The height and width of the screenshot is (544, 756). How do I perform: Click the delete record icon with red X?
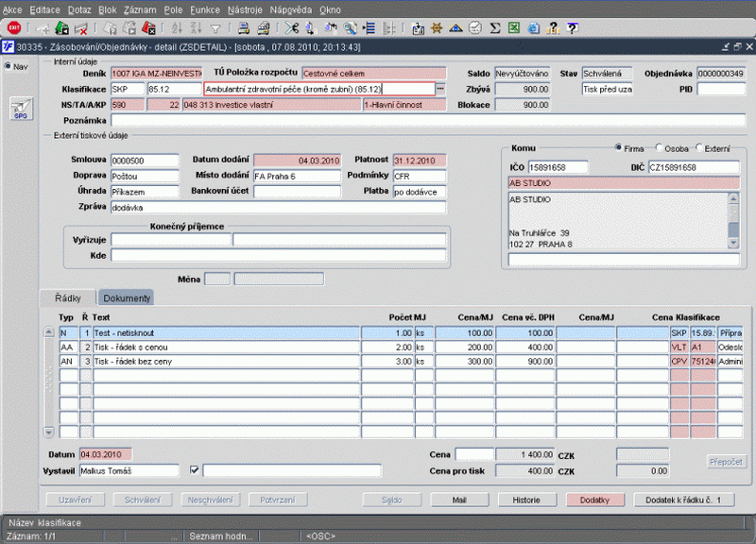pos(81,28)
